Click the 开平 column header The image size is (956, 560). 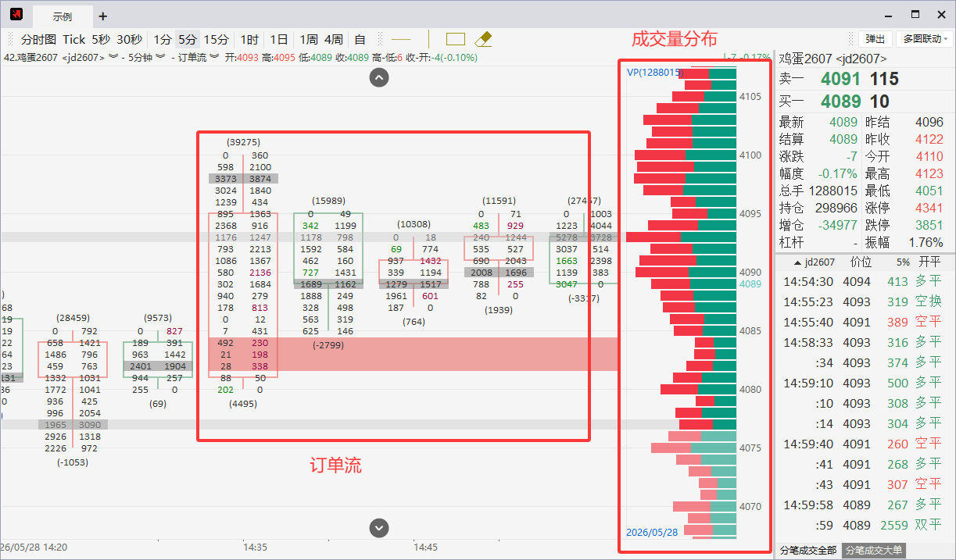coord(929,262)
